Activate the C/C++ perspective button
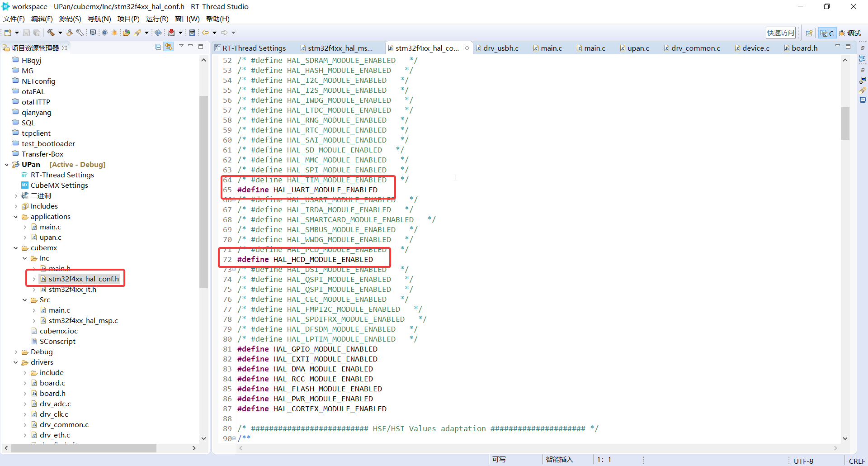 pos(827,33)
